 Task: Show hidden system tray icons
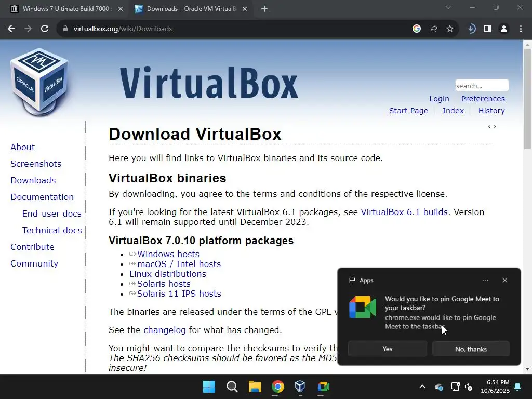pyautogui.click(x=422, y=387)
